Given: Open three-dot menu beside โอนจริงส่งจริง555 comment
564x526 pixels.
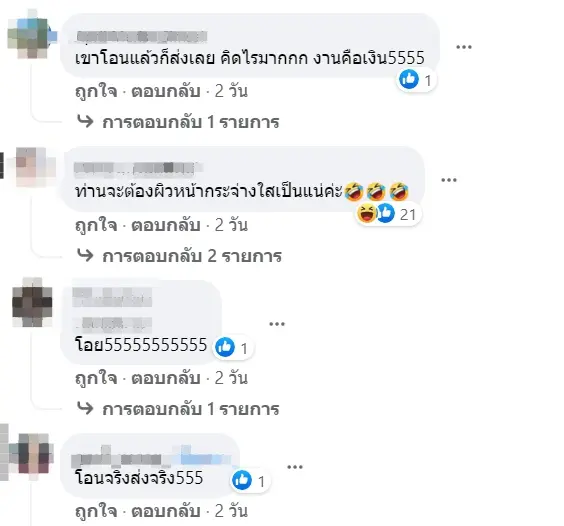Looking at the screenshot, I should (295, 467).
